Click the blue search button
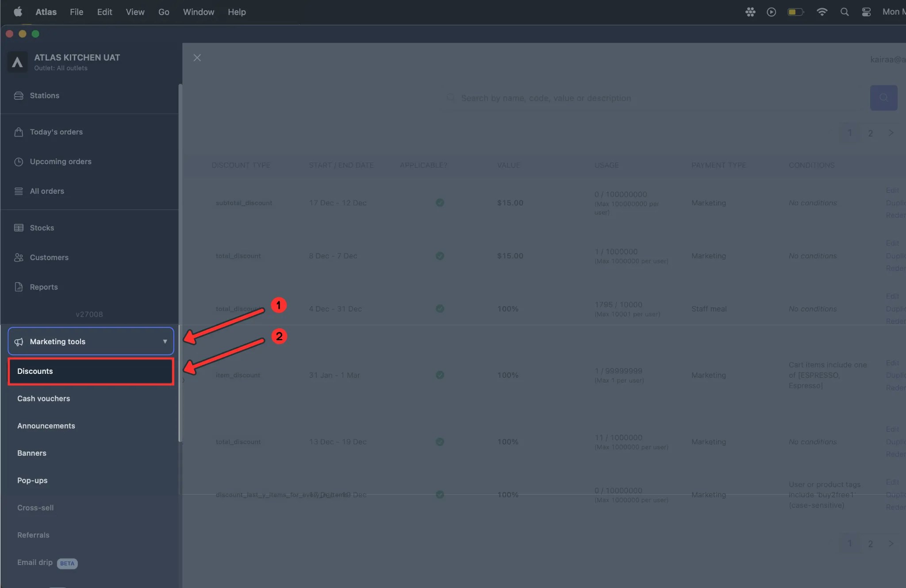906x588 pixels. [883, 98]
